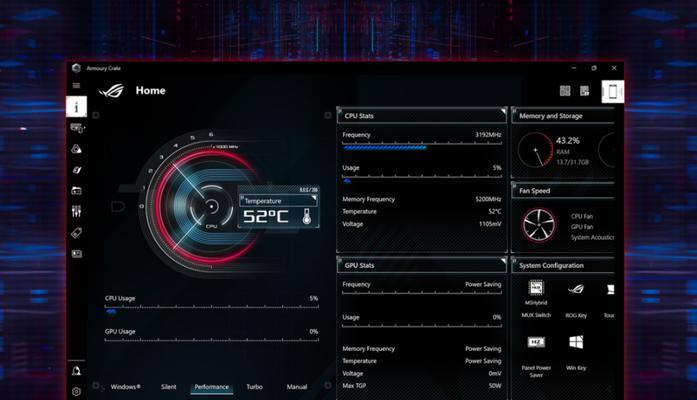Screen dimensions: 697x400
Task: Click the 13.7/31.7GB RAM amount
Action: pos(573,162)
